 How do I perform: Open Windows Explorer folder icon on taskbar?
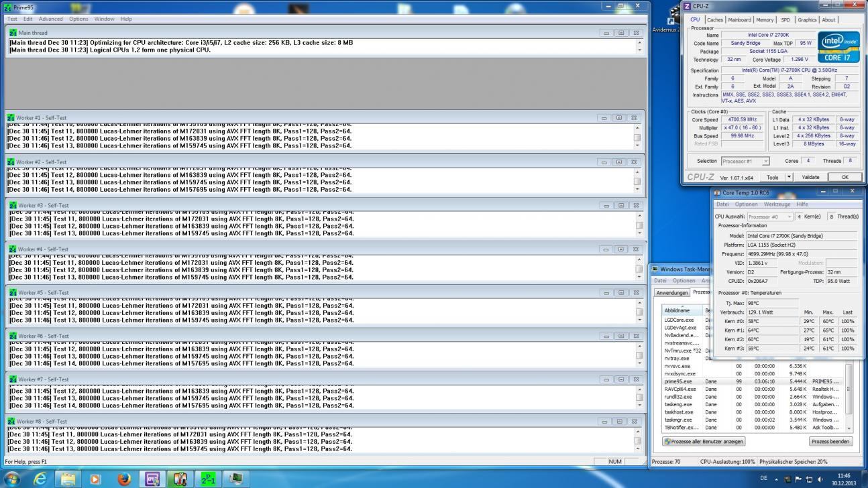[x=68, y=479]
